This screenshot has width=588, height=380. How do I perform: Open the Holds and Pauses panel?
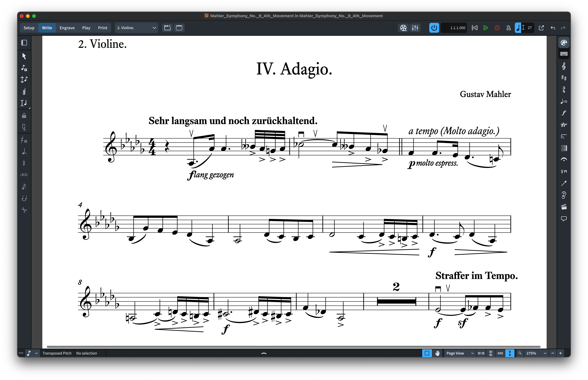tap(564, 160)
